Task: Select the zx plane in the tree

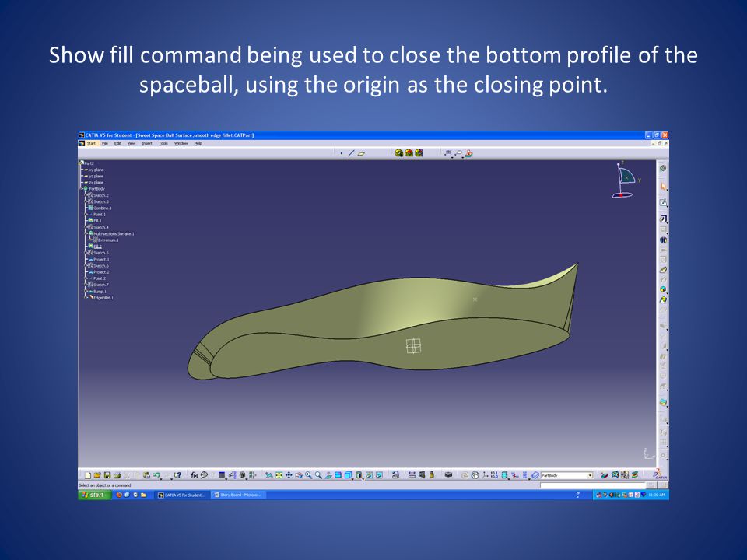Action: click(x=95, y=182)
